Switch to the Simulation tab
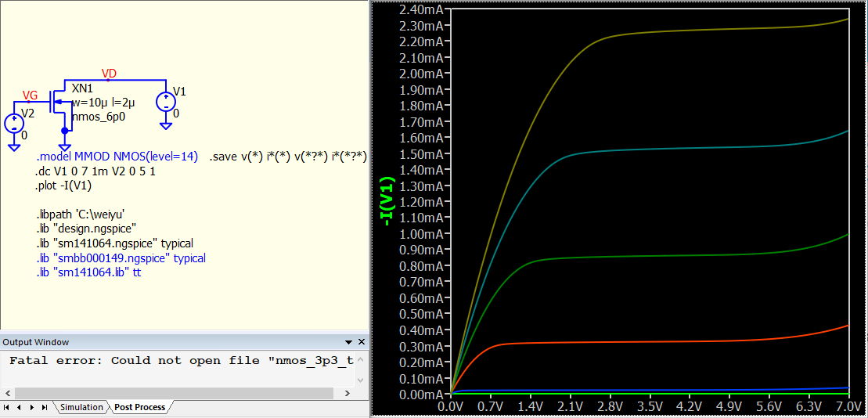Viewport: 868px width, 418px height. pos(81,407)
